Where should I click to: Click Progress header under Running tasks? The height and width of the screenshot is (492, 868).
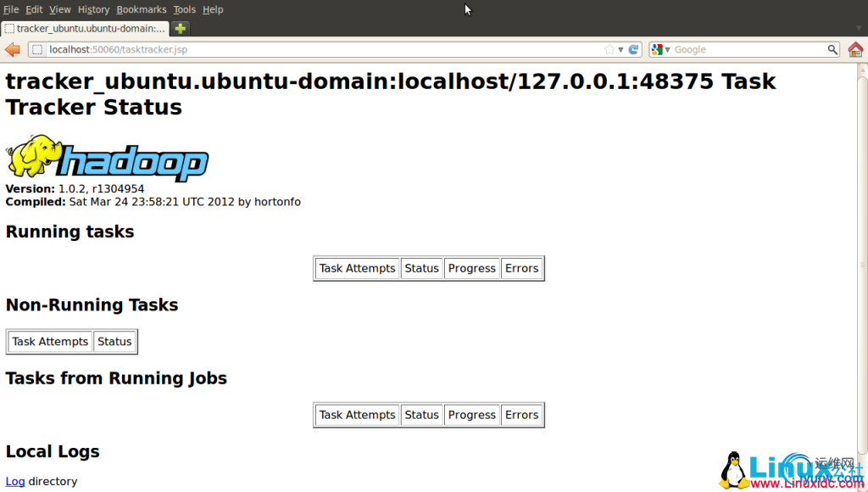(x=471, y=268)
